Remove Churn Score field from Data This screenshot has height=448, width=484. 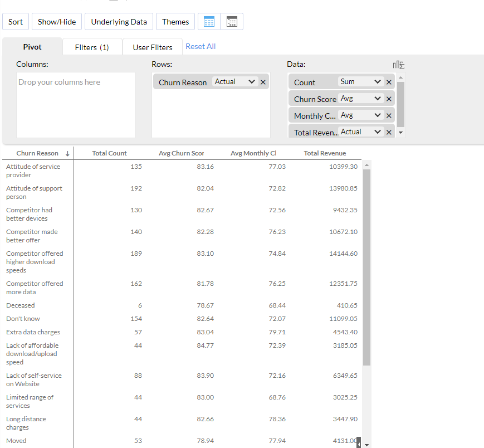(389, 99)
